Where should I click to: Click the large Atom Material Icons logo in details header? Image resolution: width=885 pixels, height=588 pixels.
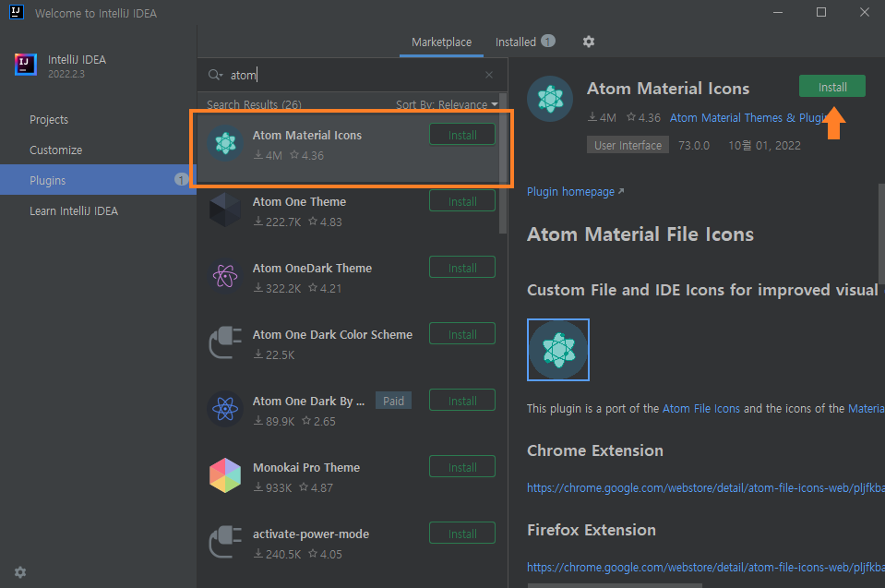click(550, 99)
